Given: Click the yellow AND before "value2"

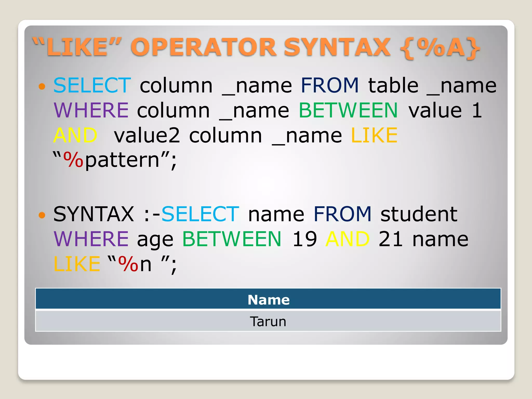Looking at the screenshot, I should 75,135.
